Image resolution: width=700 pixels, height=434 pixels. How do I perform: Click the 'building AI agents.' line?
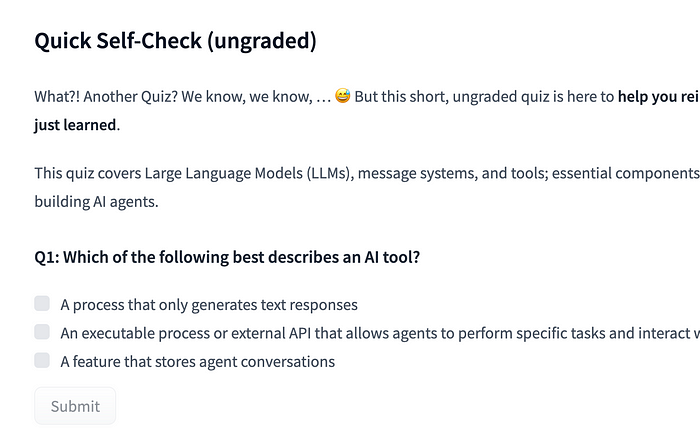pyautogui.click(x=96, y=201)
